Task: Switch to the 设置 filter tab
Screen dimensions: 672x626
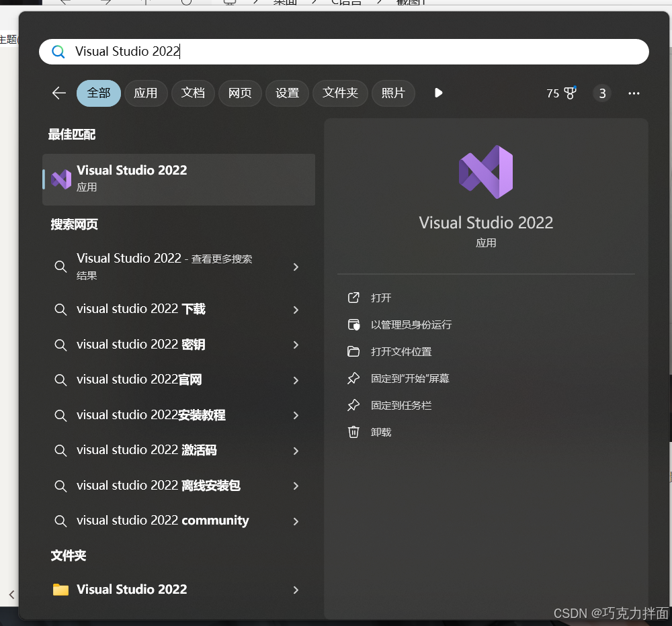Action: click(x=287, y=93)
